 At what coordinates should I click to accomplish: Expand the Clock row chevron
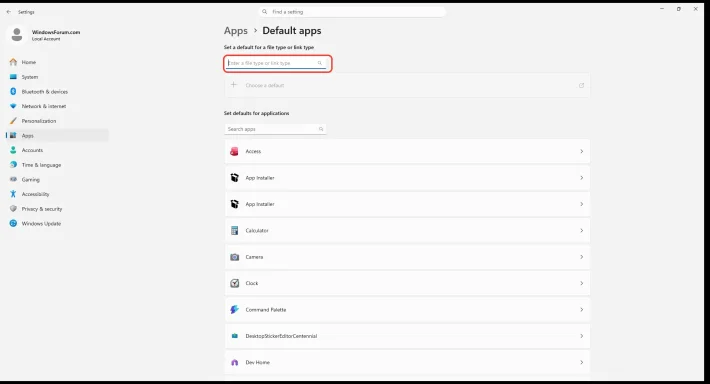tap(581, 283)
